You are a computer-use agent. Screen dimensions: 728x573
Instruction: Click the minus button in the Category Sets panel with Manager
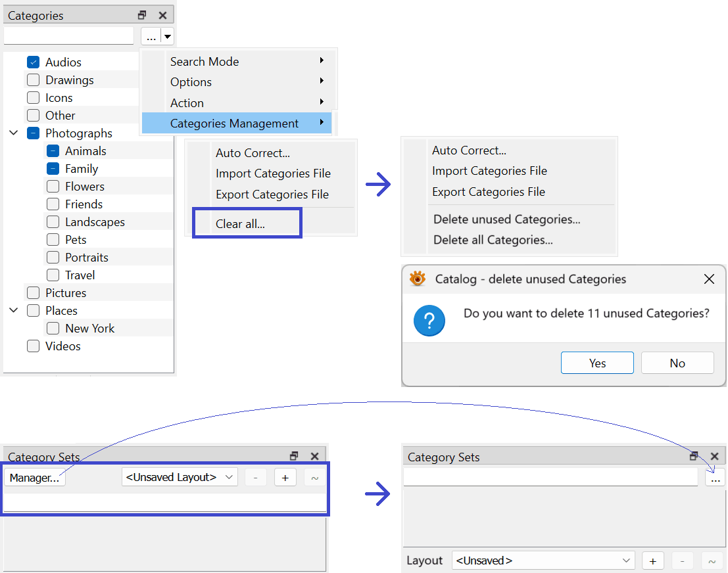tap(255, 478)
